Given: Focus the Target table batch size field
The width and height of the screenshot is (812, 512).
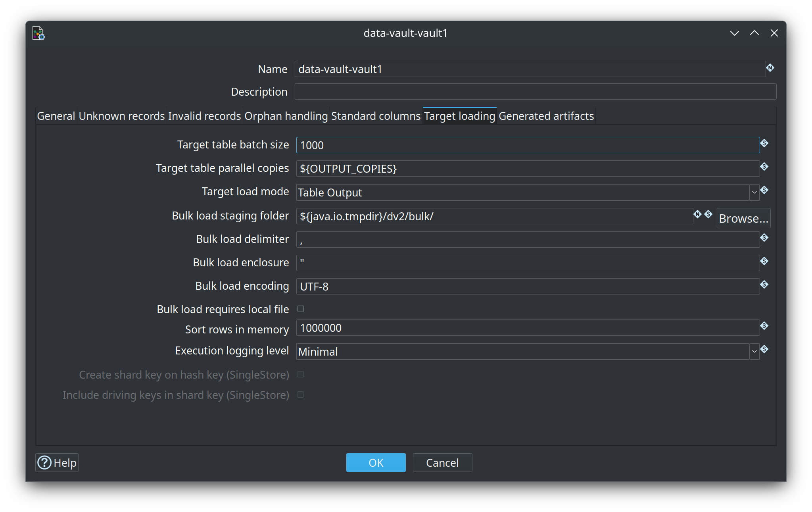Looking at the screenshot, I should coord(528,145).
